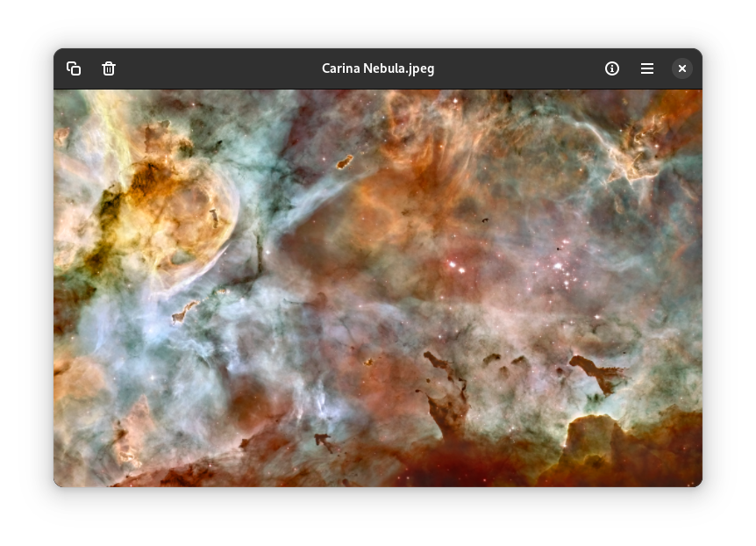The width and height of the screenshot is (756, 546).
Task: Click the dark brown cloud on the right side
Action: point(596,370)
